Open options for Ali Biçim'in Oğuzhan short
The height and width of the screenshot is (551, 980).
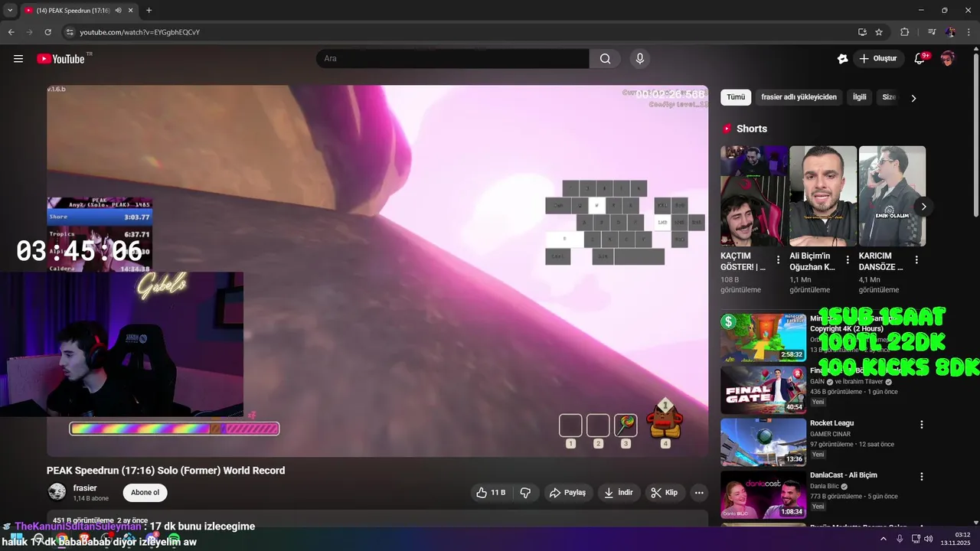tap(848, 260)
